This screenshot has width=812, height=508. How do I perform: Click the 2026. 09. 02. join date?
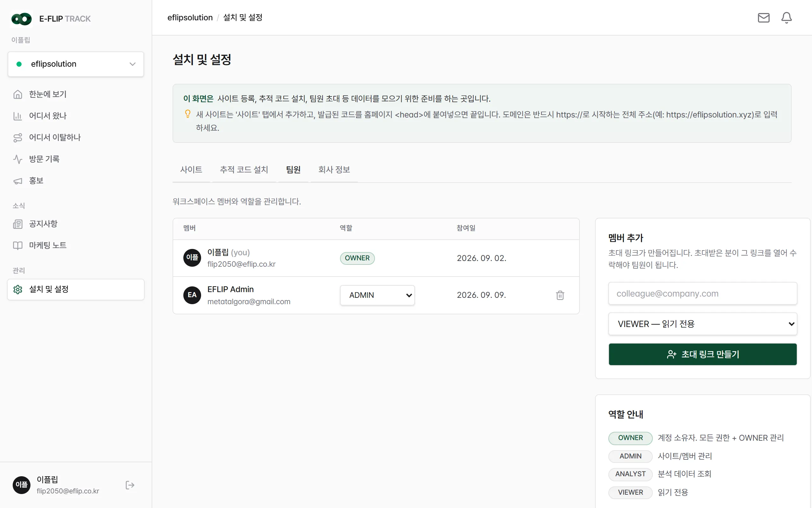(481, 258)
